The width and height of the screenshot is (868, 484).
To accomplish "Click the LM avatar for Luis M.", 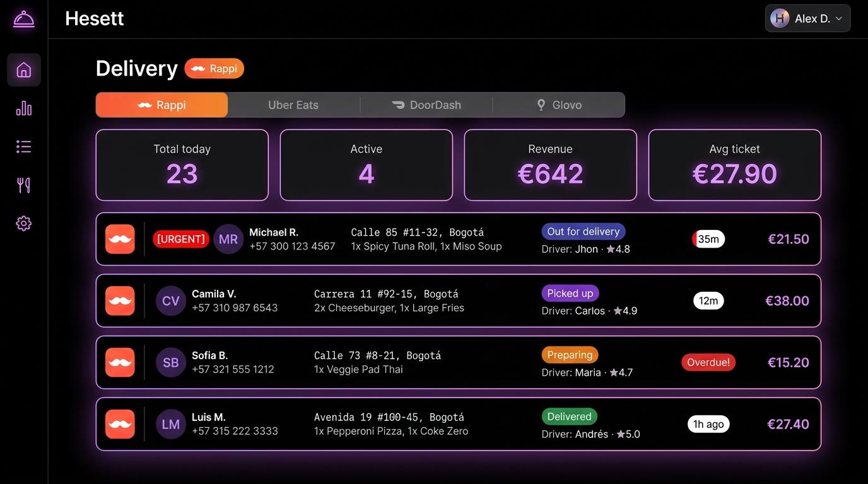I will tap(171, 424).
